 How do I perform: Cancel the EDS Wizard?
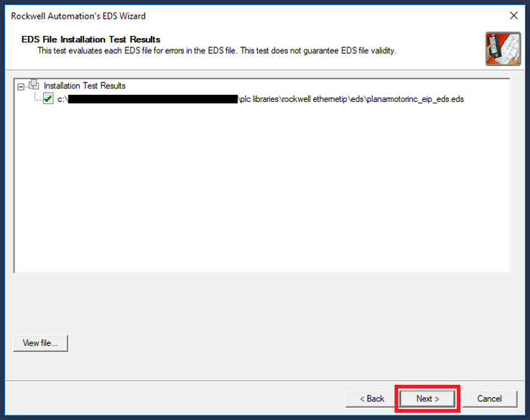point(489,398)
